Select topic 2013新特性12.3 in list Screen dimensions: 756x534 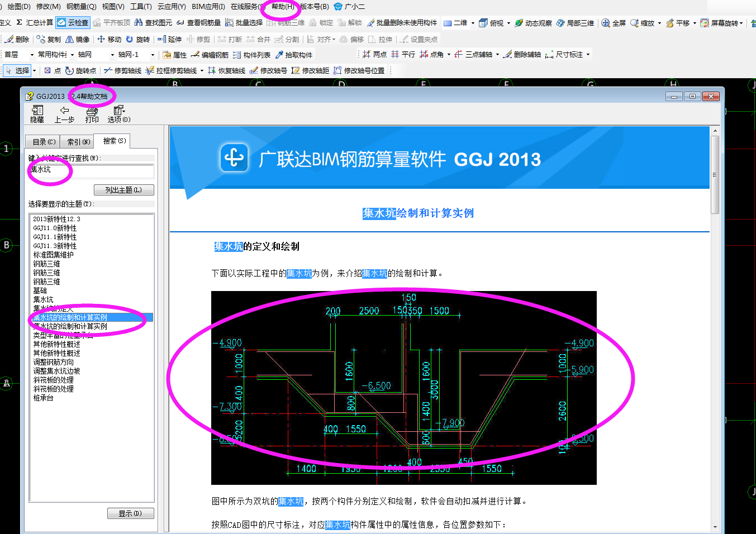tap(56, 219)
